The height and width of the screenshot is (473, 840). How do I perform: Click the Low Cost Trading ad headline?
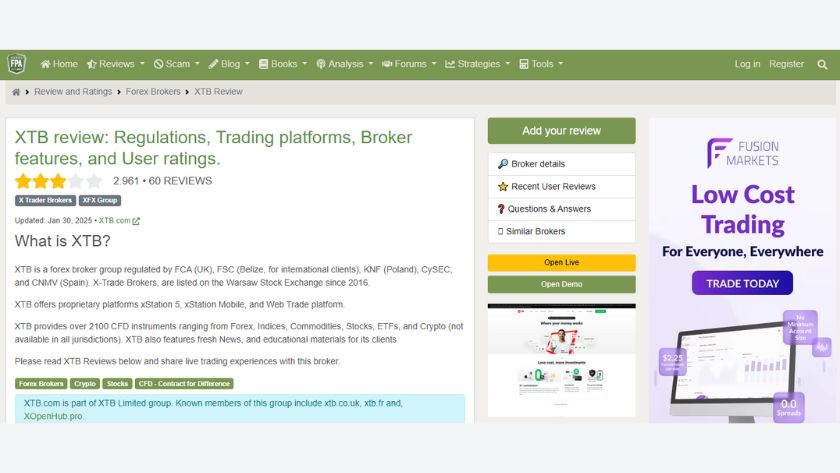click(x=742, y=209)
